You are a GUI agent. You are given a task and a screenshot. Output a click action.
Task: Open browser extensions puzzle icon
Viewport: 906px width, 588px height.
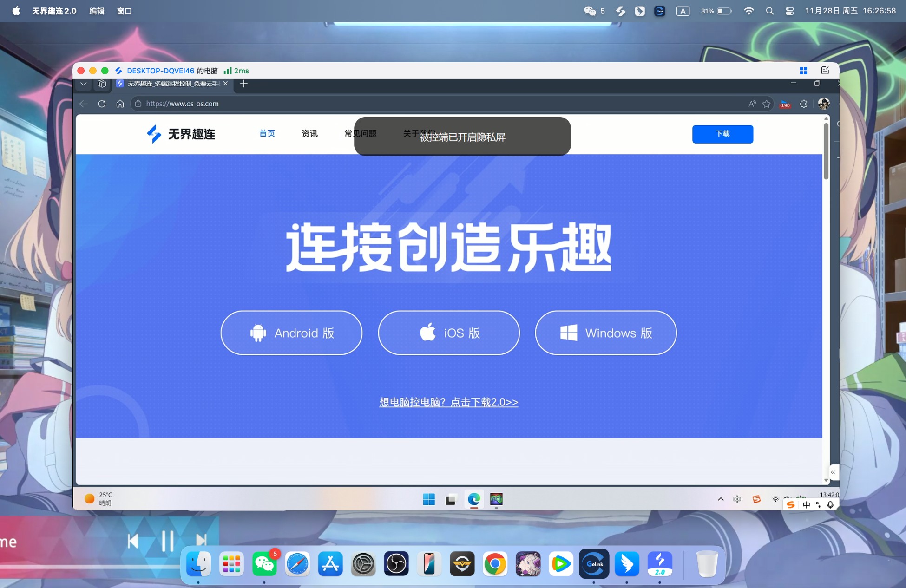pos(804,104)
